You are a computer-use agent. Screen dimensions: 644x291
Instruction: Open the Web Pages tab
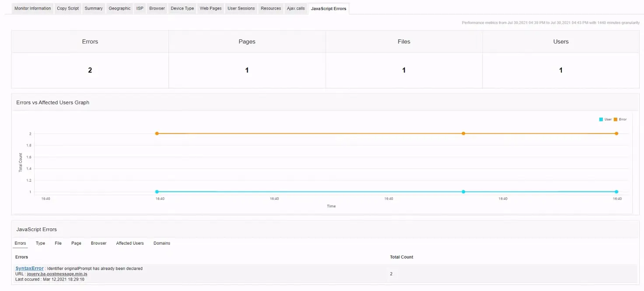(210, 8)
